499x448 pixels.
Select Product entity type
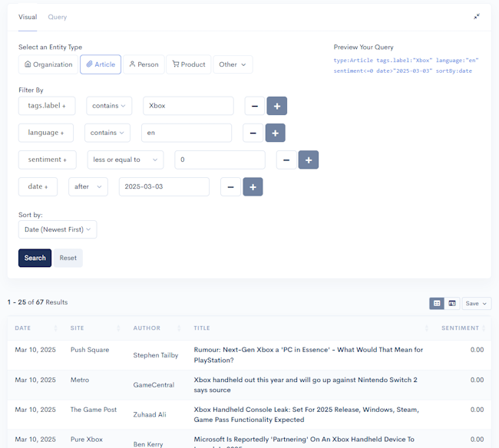189,64
